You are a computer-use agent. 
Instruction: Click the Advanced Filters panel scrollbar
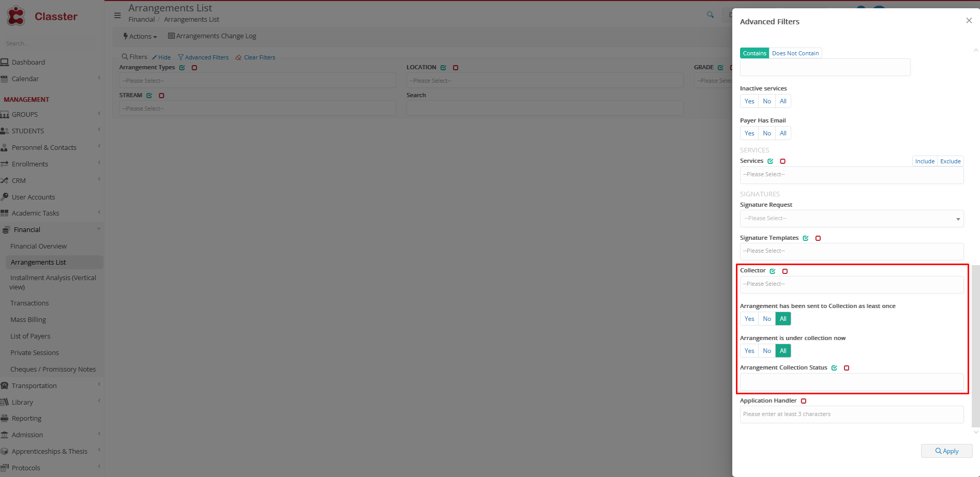[975, 346]
